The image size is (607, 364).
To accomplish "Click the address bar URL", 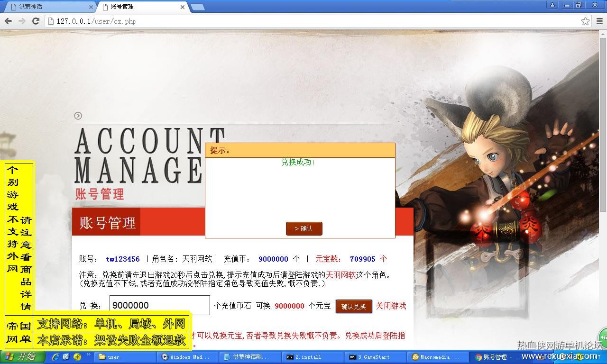I will click(96, 21).
